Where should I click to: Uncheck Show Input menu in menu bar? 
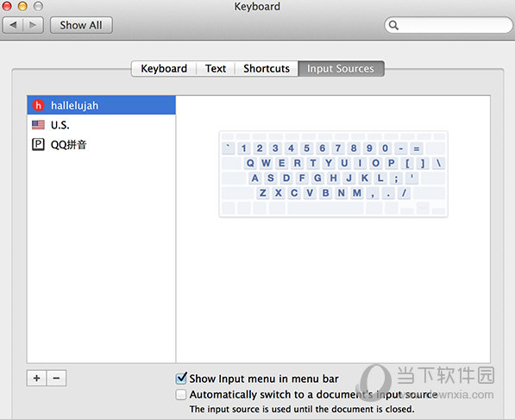(181, 379)
